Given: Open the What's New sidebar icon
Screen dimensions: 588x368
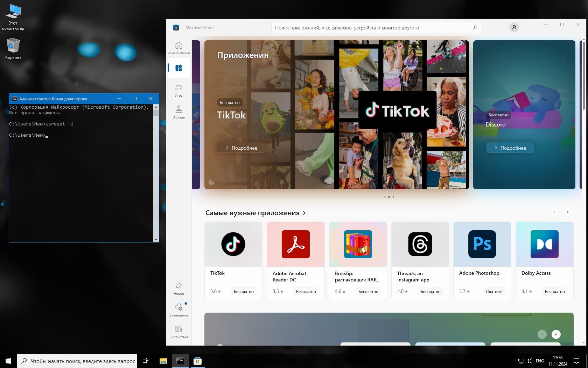Looking at the screenshot, I should [178, 288].
